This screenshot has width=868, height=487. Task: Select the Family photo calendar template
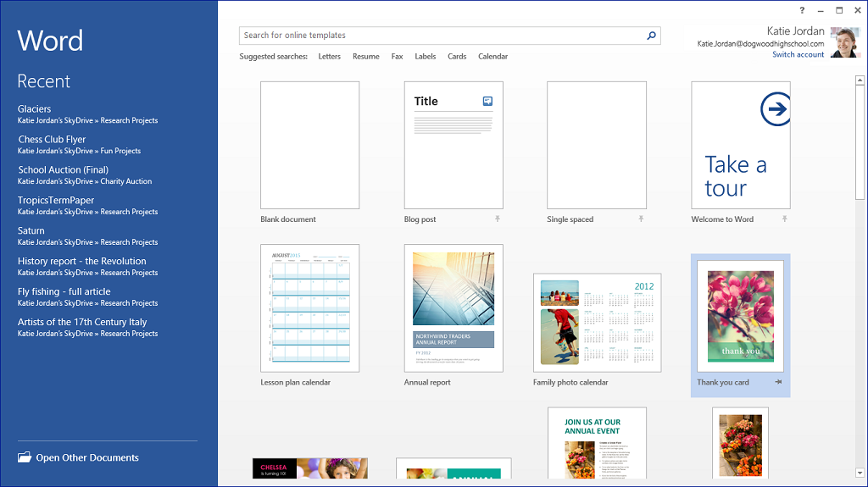click(598, 323)
